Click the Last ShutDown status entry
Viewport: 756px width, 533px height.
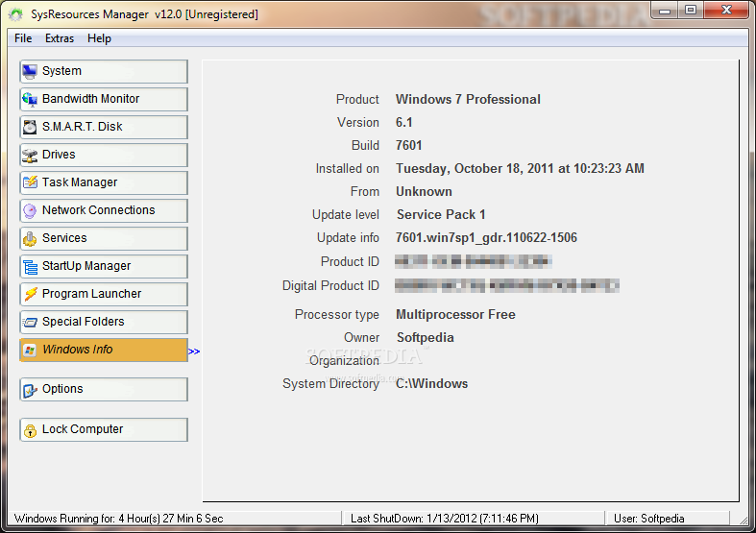coord(444,519)
